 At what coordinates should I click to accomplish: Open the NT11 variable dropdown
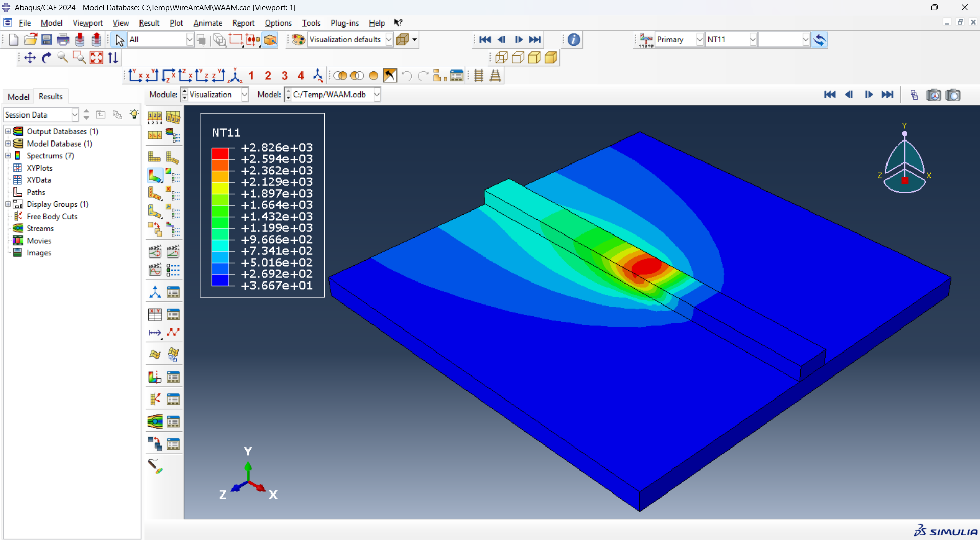pyautogui.click(x=752, y=39)
